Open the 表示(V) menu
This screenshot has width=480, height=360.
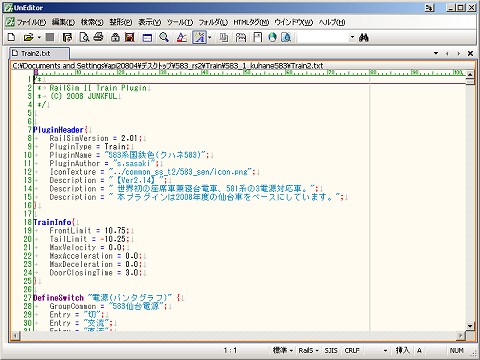(x=149, y=22)
